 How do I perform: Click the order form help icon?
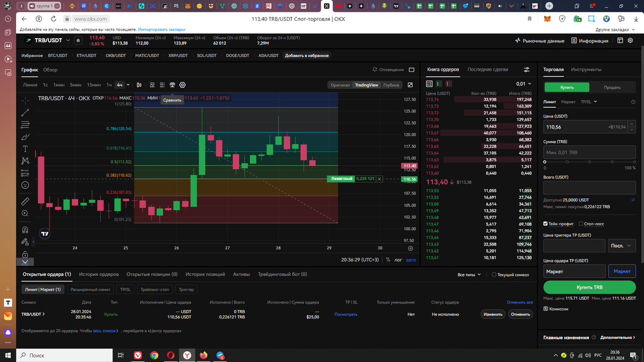pos(633,102)
